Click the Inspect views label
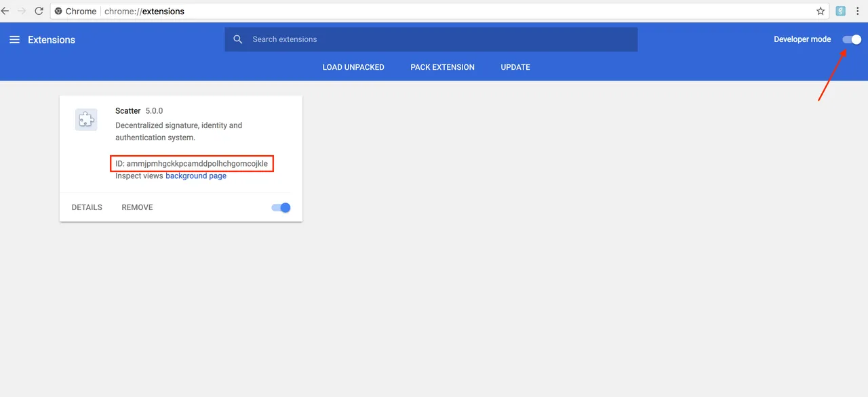This screenshot has height=397, width=868. 139,176
